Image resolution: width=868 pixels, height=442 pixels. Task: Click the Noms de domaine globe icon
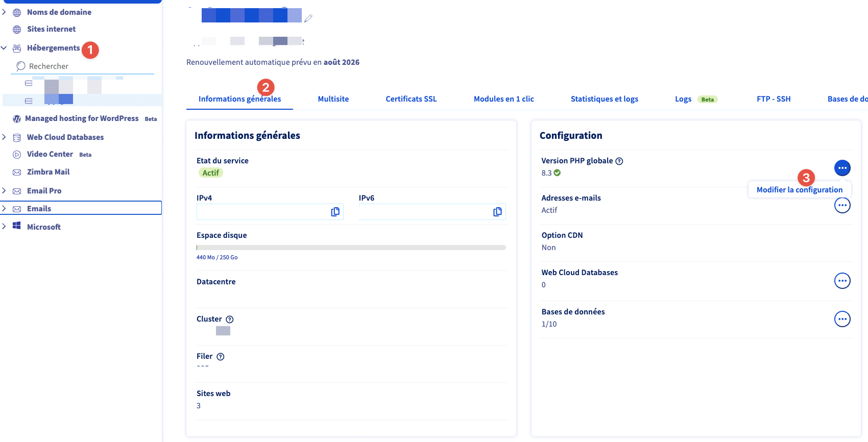click(x=17, y=13)
